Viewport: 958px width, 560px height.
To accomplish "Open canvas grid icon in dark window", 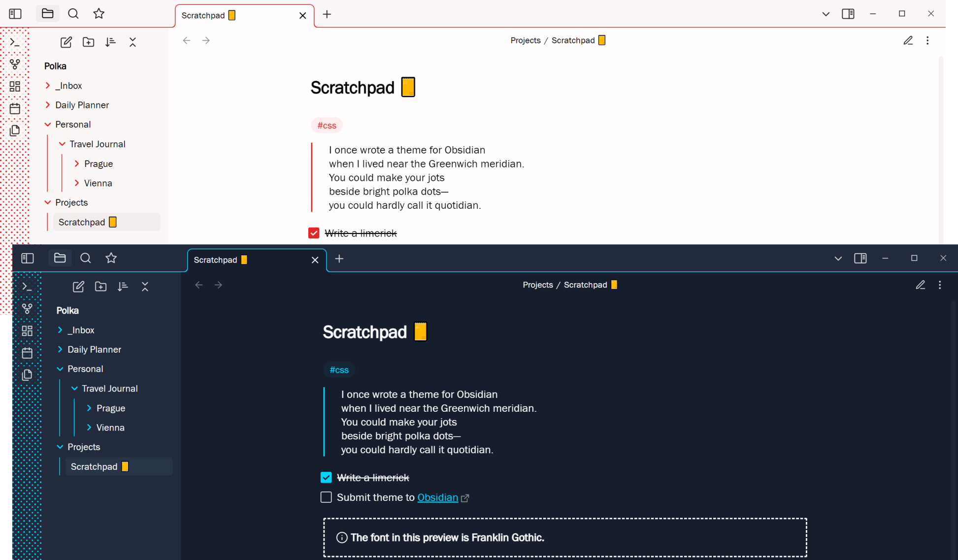I will 28,331.
